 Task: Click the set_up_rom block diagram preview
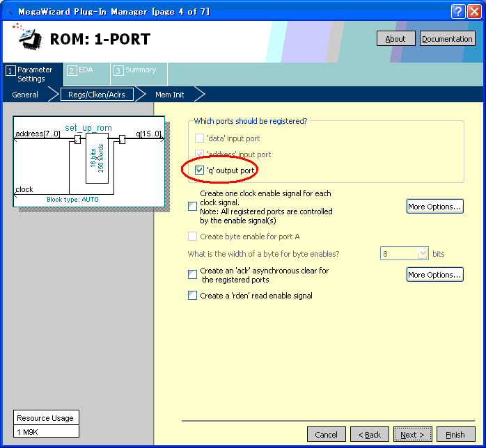click(x=89, y=161)
